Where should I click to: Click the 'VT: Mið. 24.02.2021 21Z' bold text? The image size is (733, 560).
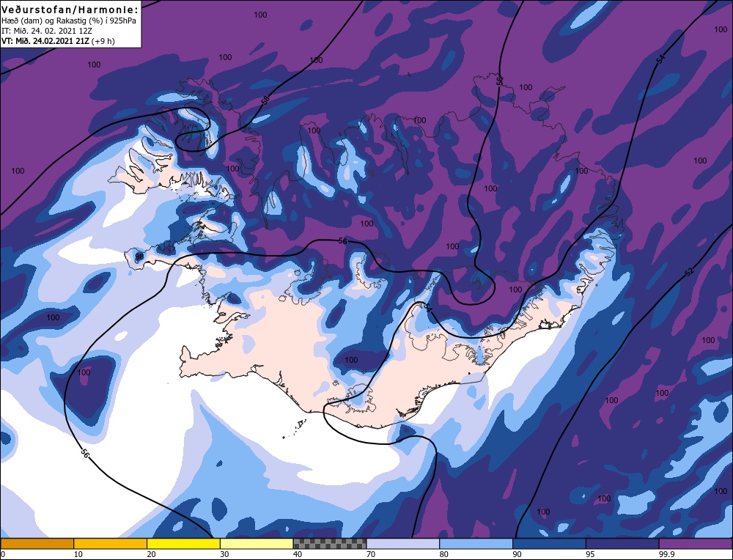point(45,41)
